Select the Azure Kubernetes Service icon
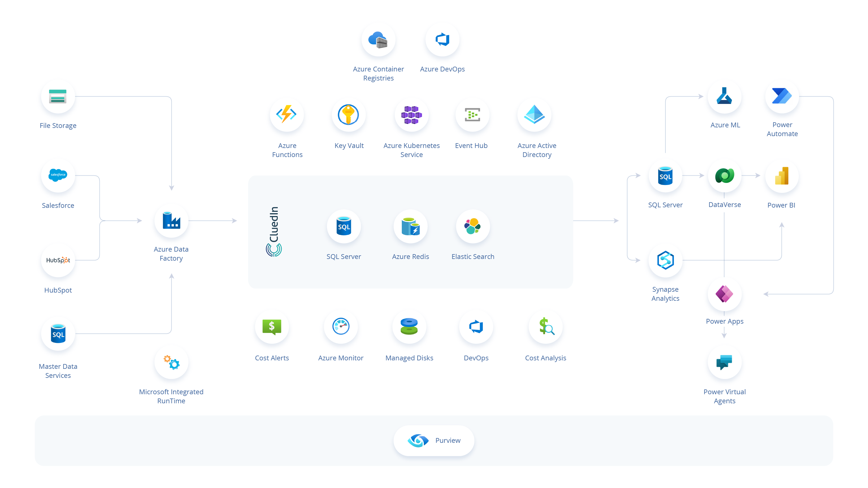The width and height of the screenshot is (868, 488). click(x=411, y=115)
